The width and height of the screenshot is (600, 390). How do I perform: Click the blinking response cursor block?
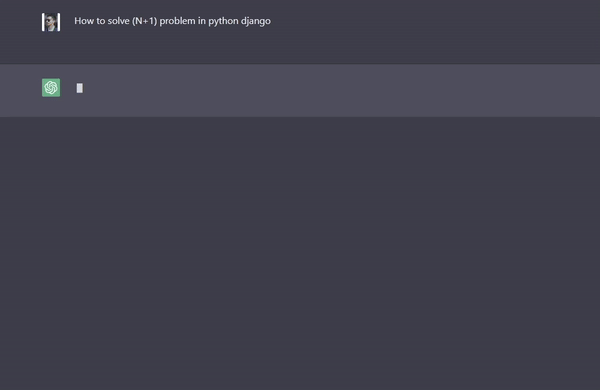(x=80, y=88)
